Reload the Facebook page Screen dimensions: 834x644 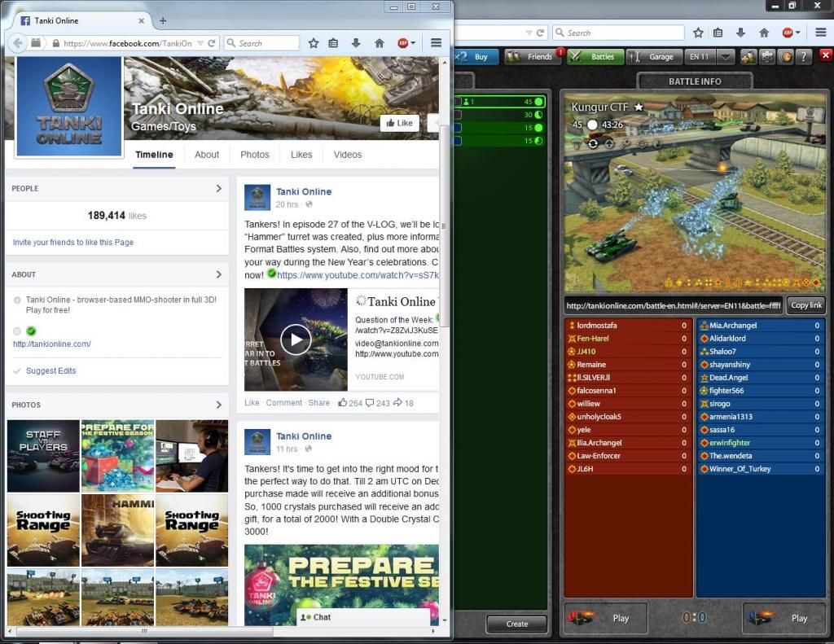tap(212, 43)
